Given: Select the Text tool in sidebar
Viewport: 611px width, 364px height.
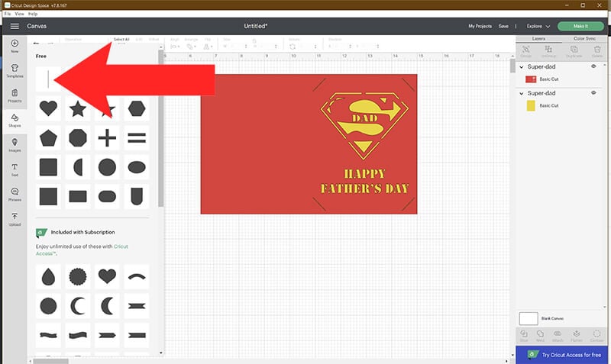Looking at the screenshot, I should pyautogui.click(x=15, y=169).
